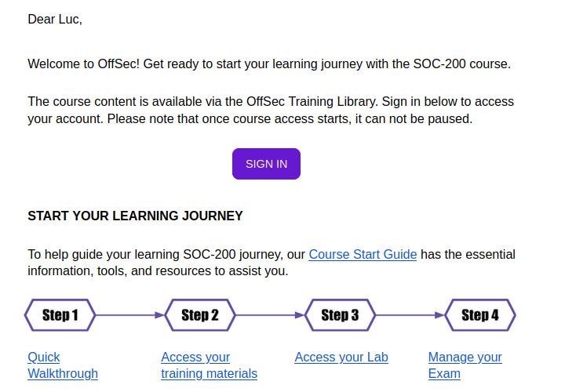Follow the Access your Lab link

click(341, 358)
